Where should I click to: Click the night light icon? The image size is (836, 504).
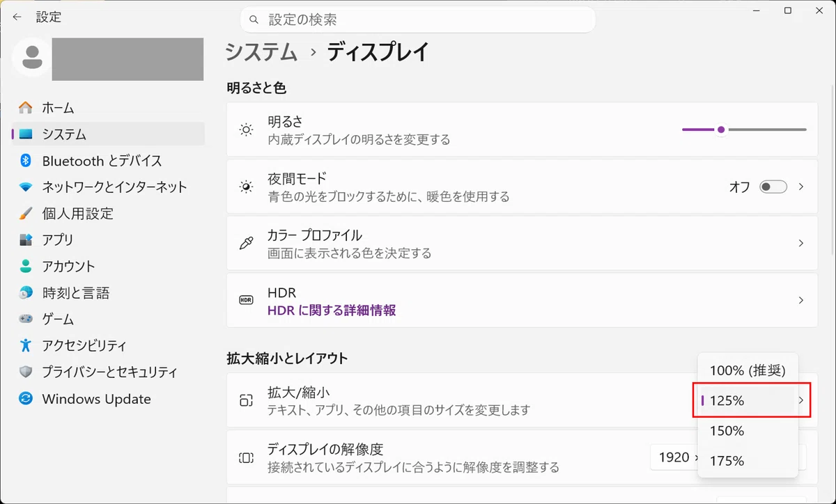[246, 187]
